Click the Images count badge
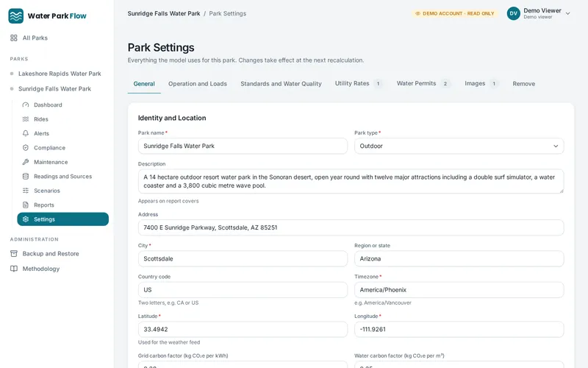The width and height of the screenshot is (588, 368). pos(494,84)
